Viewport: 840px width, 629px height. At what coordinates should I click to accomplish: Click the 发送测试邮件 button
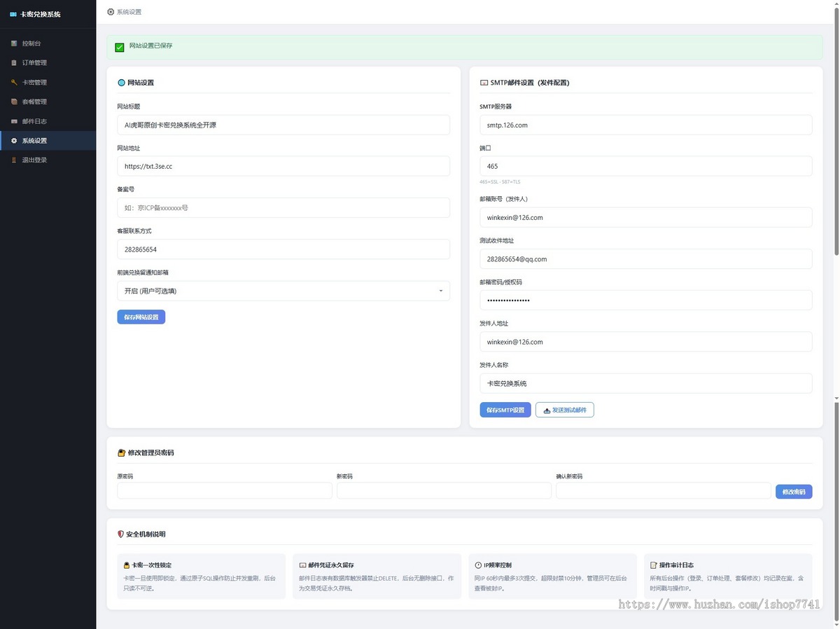pyautogui.click(x=565, y=410)
